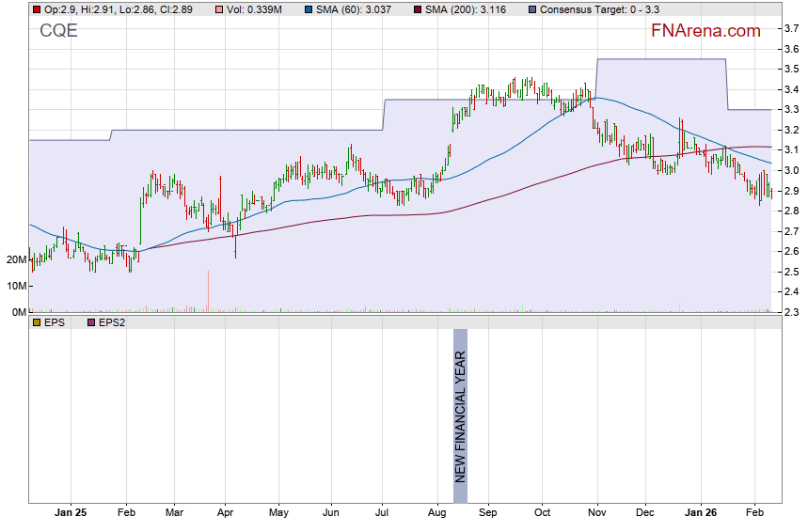Screen dimensions: 808x532
Task: Toggle the SMA (200): 3.116 legend entry
Action: coord(467,9)
